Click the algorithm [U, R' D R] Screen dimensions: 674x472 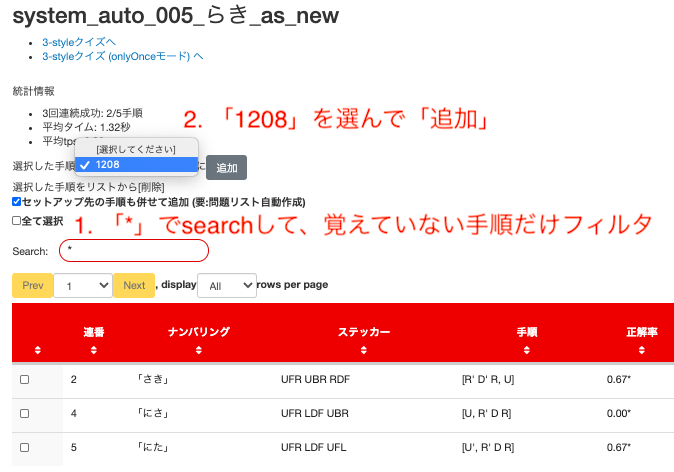(486, 413)
